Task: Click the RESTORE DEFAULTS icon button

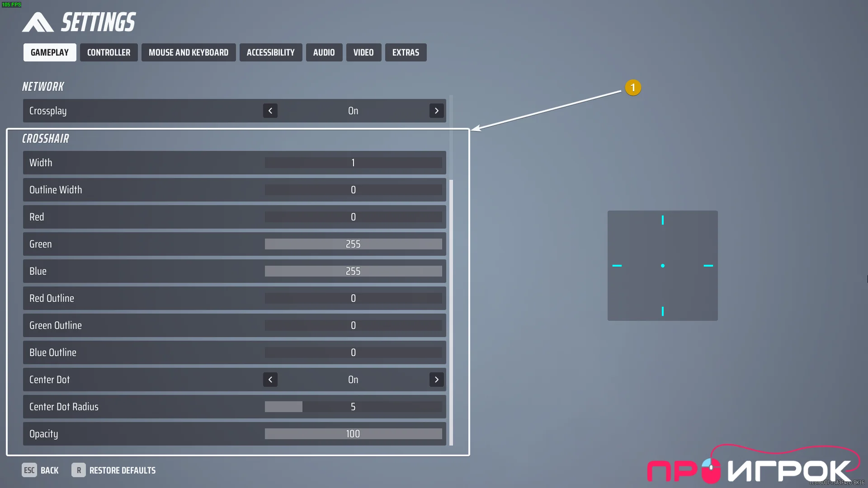Action: coord(78,471)
